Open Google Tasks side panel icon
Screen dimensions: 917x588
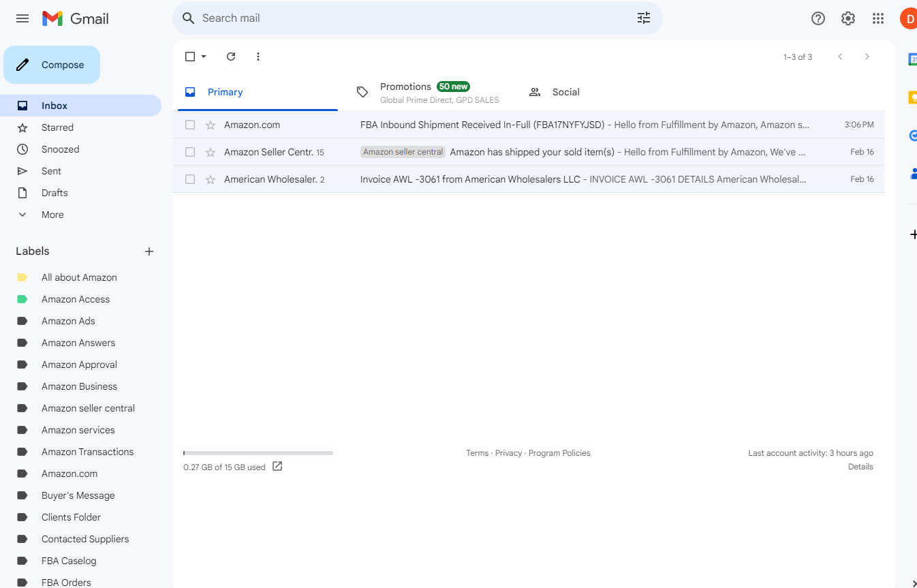tap(913, 136)
